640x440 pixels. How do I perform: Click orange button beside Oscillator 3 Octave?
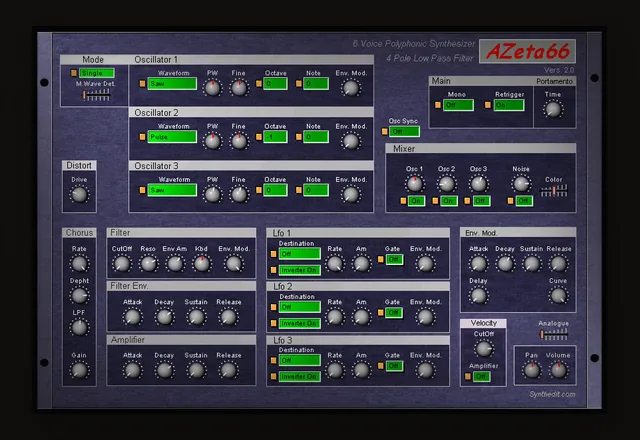[x=259, y=190]
